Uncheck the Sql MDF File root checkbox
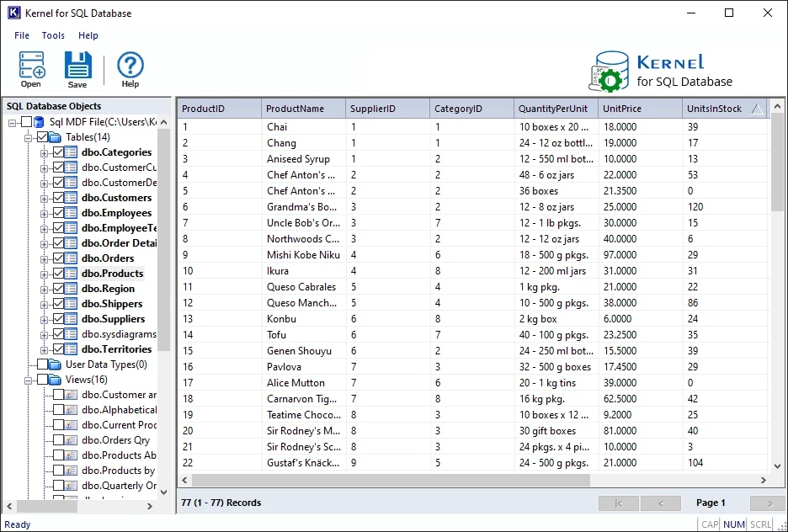The width and height of the screenshot is (788, 532). click(x=27, y=122)
